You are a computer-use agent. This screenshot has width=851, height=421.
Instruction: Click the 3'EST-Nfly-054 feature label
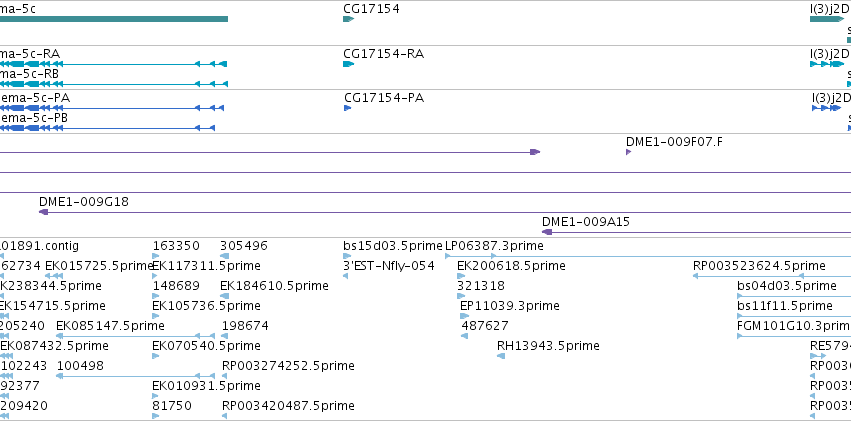pos(389,266)
